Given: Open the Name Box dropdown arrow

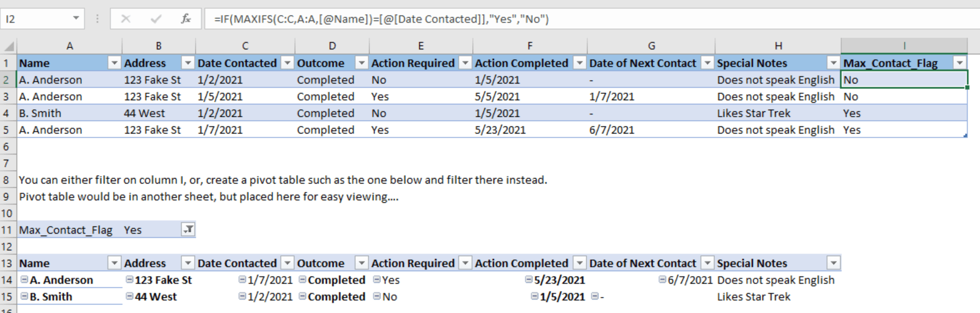Looking at the screenshot, I should [x=76, y=19].
